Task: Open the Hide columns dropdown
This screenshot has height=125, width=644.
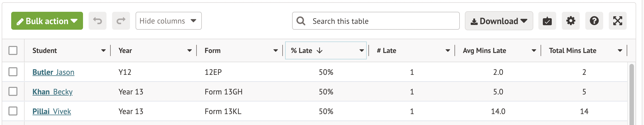Action: pyautogui.click(x=168, y=21)
